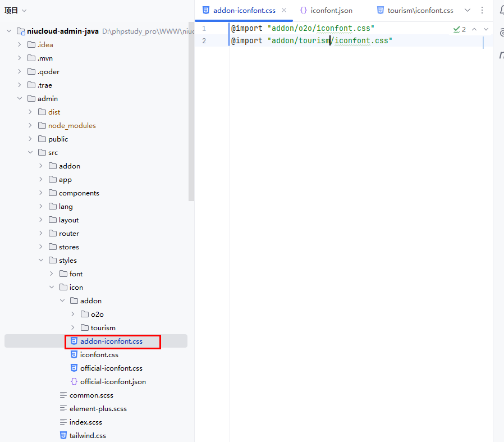Collapse the admin directory
The image size is (504, 442).
20,98
